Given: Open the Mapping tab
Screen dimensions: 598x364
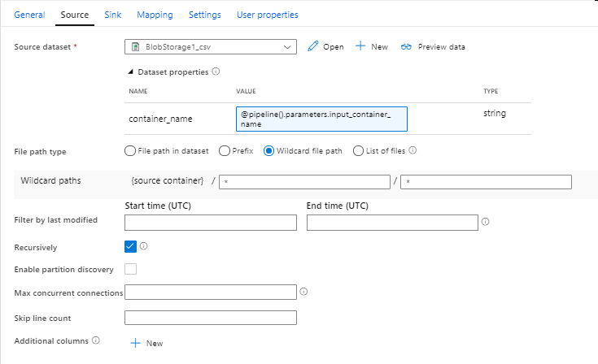Looking at the screenshot, I should tap(155, 15).
